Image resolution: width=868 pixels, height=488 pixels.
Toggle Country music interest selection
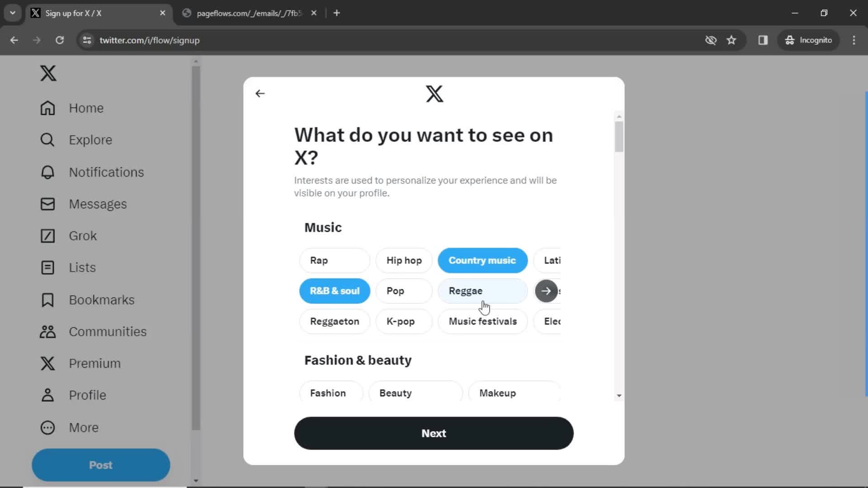tap(482, 260)
